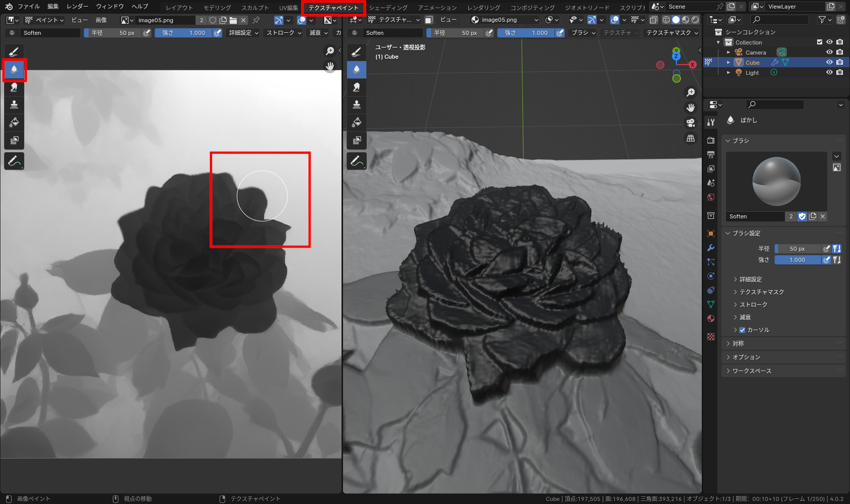Select the Draw brush tool in image editor
The height and width of the screenshot is (504, 850).
click(14, 52)
